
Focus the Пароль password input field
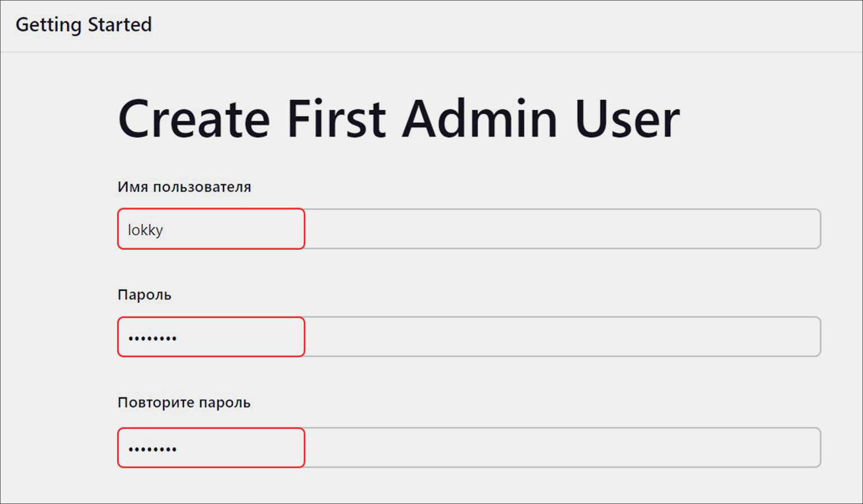[x=468, y=337]
